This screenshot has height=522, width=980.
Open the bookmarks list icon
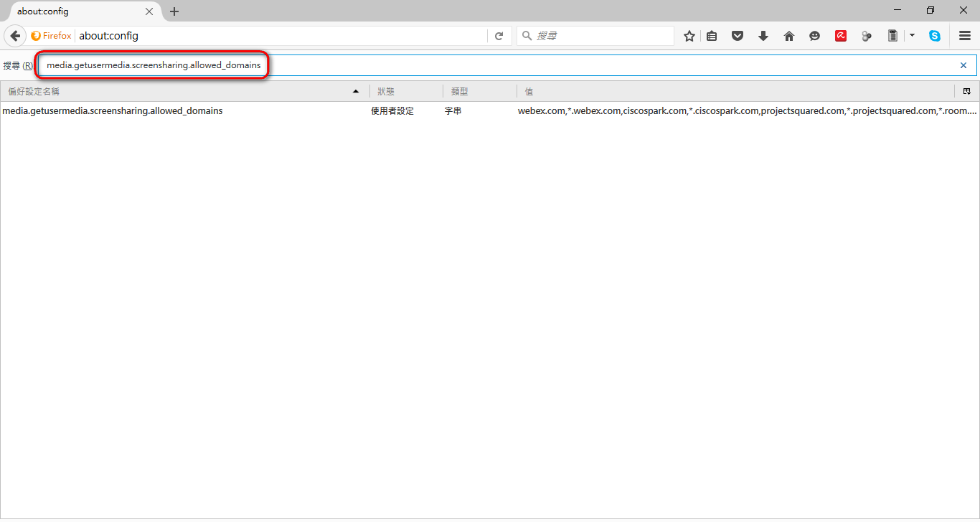(x=712, y=36)
